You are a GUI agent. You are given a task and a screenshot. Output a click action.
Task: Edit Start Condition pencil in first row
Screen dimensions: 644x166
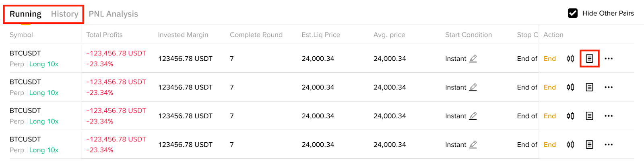(x=473, y=59)
